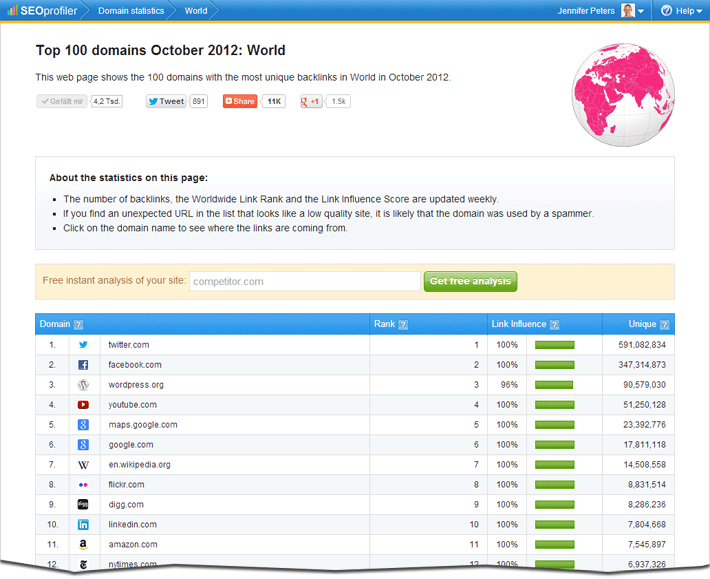Focus the competitor.com input field
The image size is (710, 579).
(305, 281)
